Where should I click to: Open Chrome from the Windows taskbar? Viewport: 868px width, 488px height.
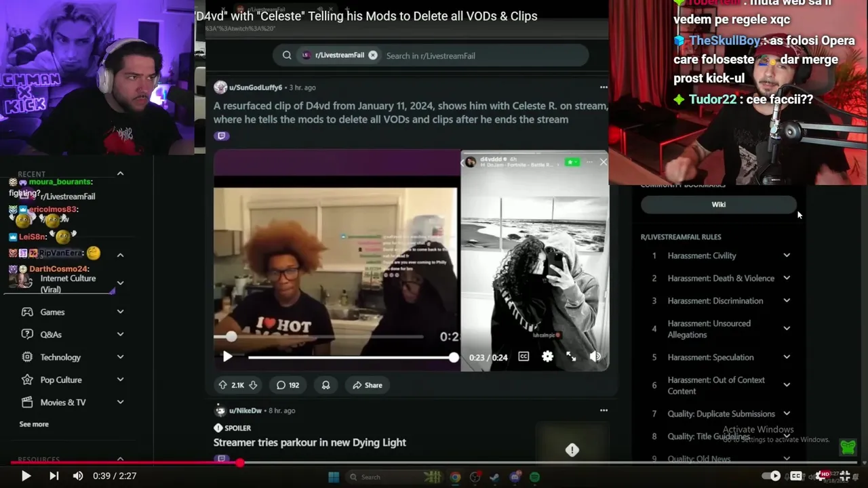pos(455,477)
